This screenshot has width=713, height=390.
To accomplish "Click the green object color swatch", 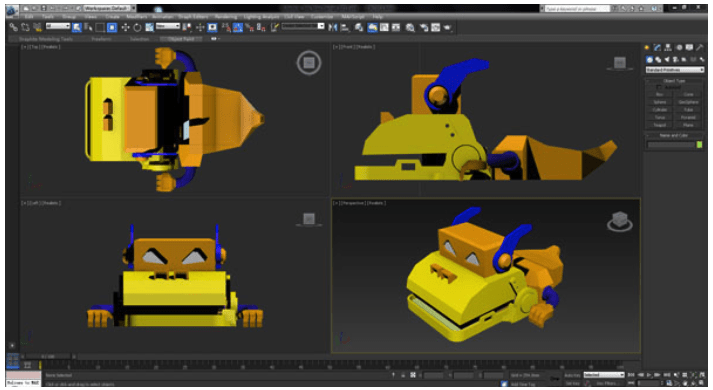I will [x=699, y=145].
